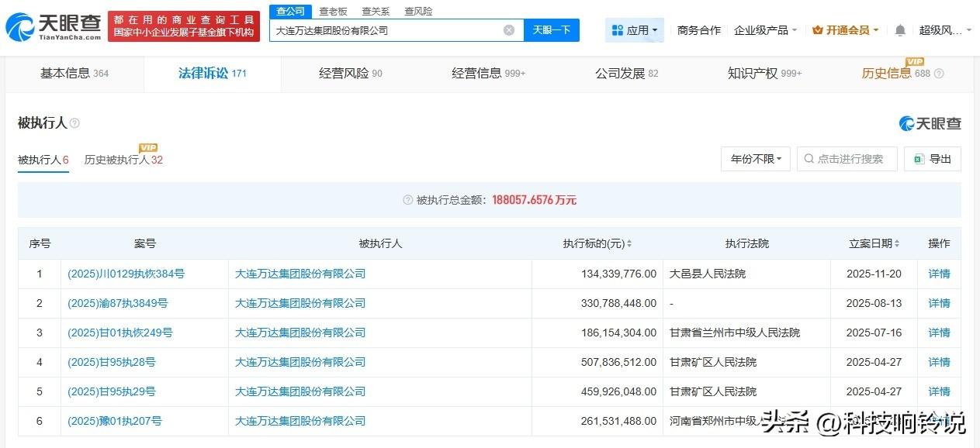Screen dimensions: 980x448
Task: Open case (2025)甘95执28号
Action: (x=112, y=362)
